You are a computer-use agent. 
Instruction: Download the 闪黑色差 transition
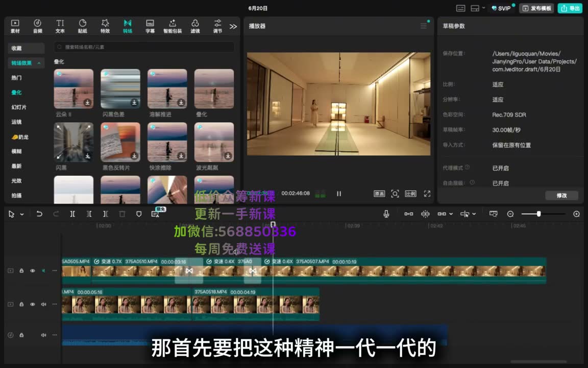tap(134, 103)
